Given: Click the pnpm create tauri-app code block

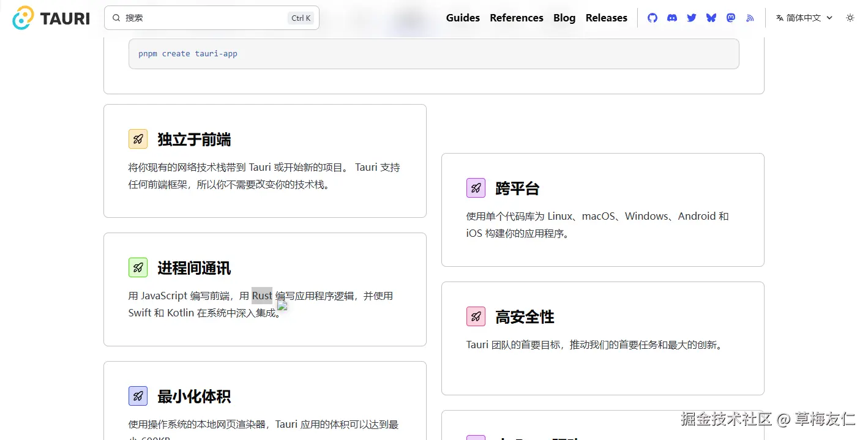Looking at the screenshot, I should (x=434, y=54).
